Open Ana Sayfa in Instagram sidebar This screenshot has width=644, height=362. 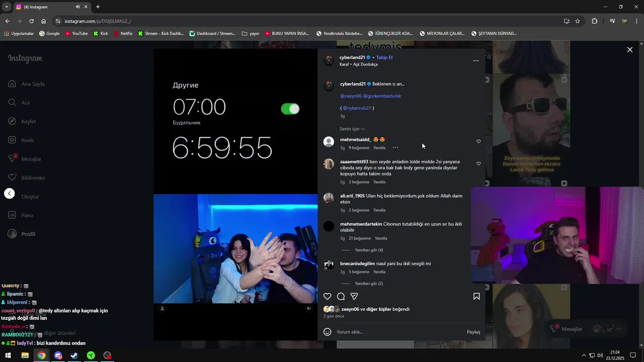pos(27,84)
